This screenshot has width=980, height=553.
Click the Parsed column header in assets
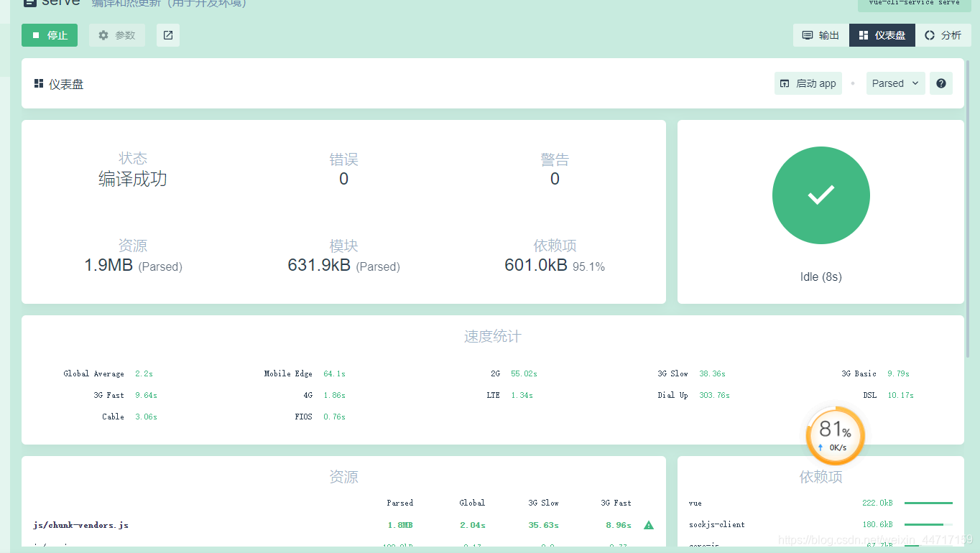399,503
